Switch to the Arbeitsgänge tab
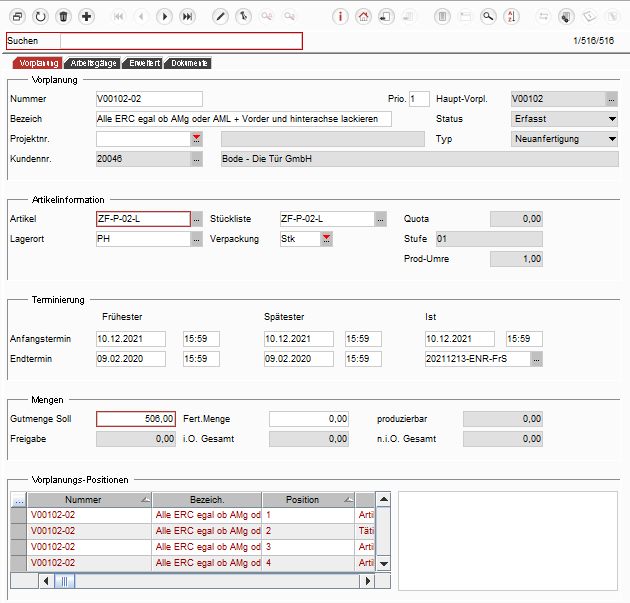This screenshot has height=603, width=630. point(93,63)
